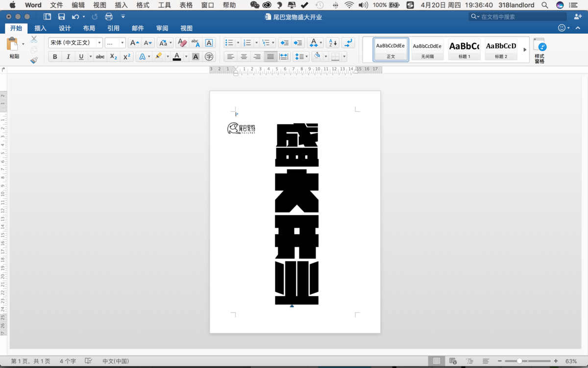Adjust the zoom slider handle
Viewport: 588px width, 368px height.
(519, 361)
